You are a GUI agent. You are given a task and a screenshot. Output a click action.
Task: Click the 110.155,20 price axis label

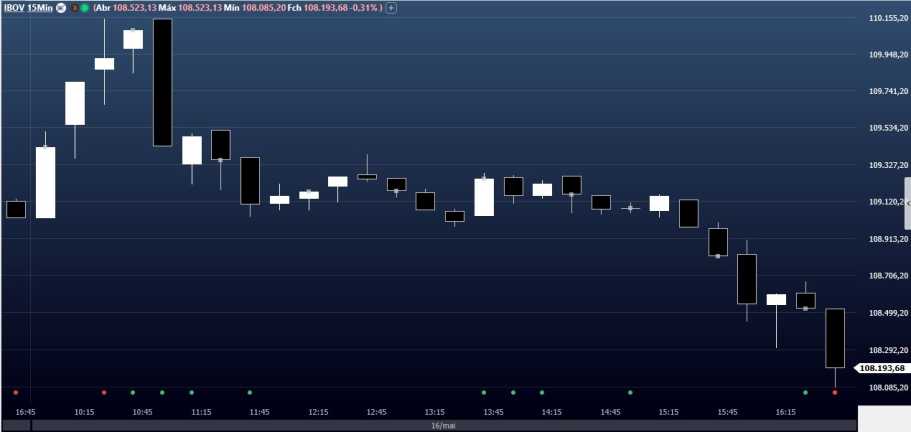888,18
